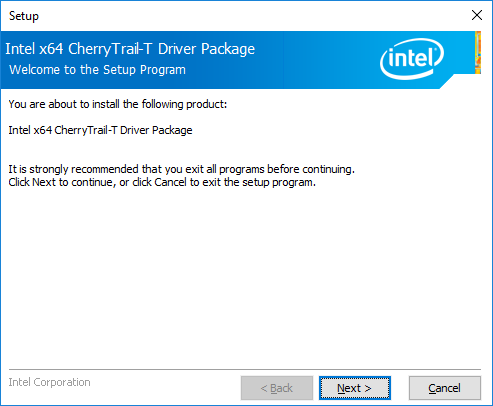Click the 'It is strongly recommended' sentence
This screenshot has width=493, height=406.
(182, 169)
